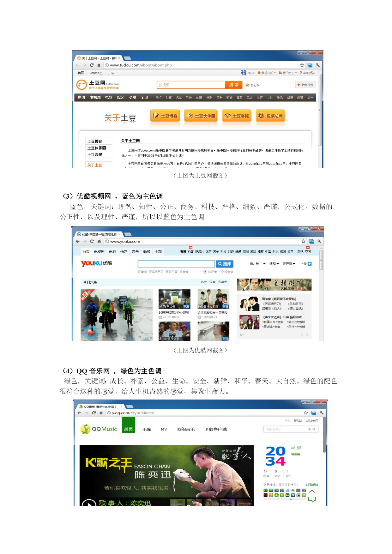Click 退出 logout link on QQ Music
Viewport: 392px width, 554px height.
(298, 421)
